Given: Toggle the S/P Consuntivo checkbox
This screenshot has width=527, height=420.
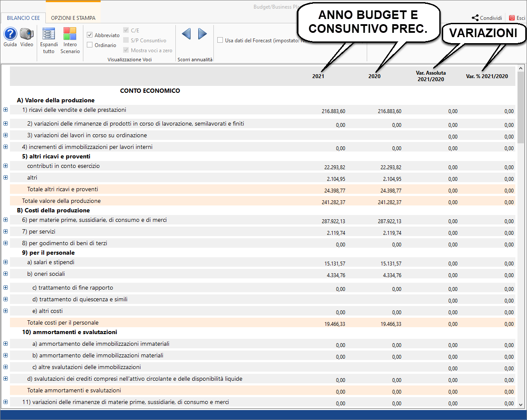Looking at the screenshot, I should click(x=126, y=40).
